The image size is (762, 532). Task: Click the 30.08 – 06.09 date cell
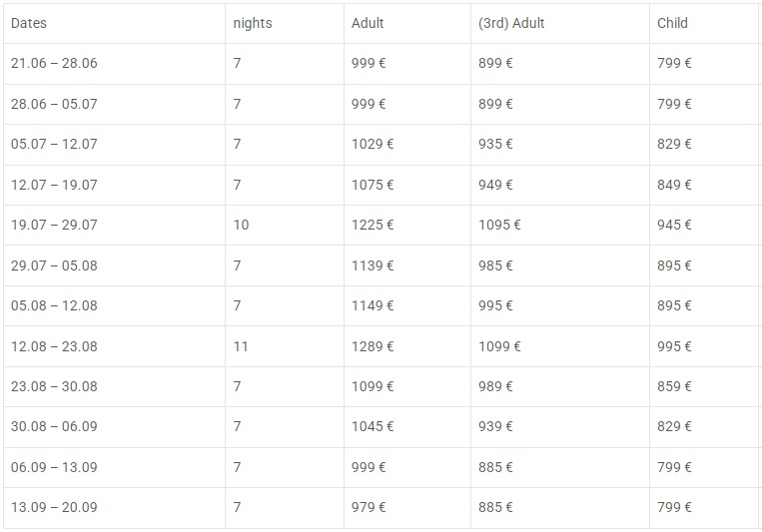pyautogui.click(x=54, y=426)
